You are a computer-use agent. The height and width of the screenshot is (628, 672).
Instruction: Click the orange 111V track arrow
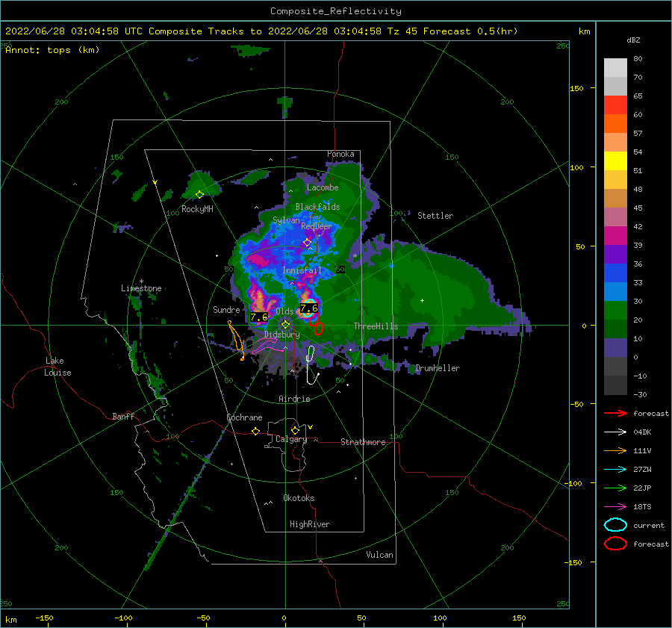615,450
